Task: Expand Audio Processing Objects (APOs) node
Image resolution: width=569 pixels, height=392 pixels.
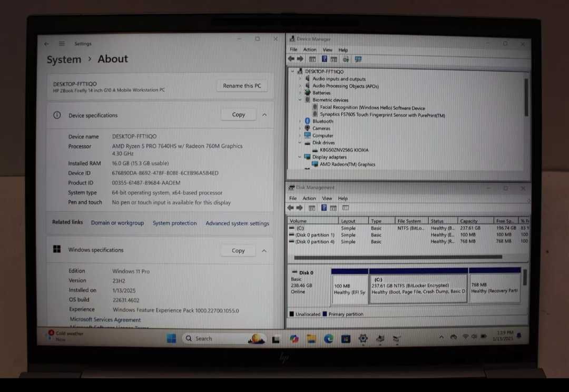Action: (300, 86)
